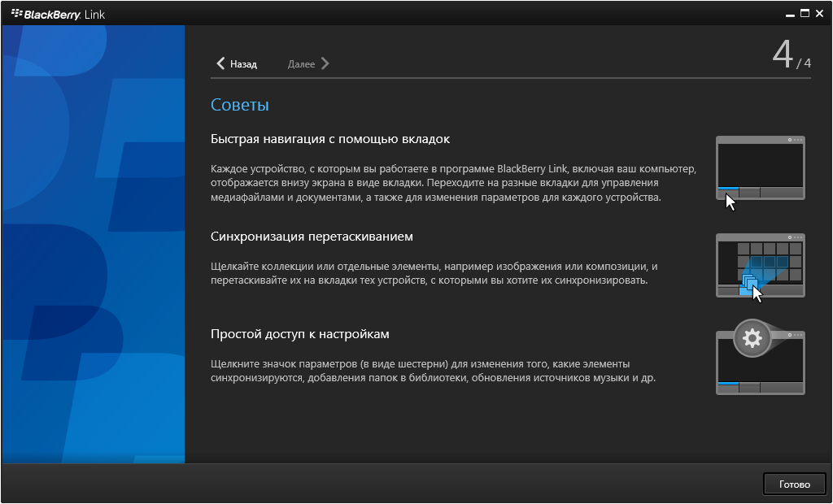833x504 pixels.
Task: Click the left chevron beside Назад
Action: [x=220, y=63]
